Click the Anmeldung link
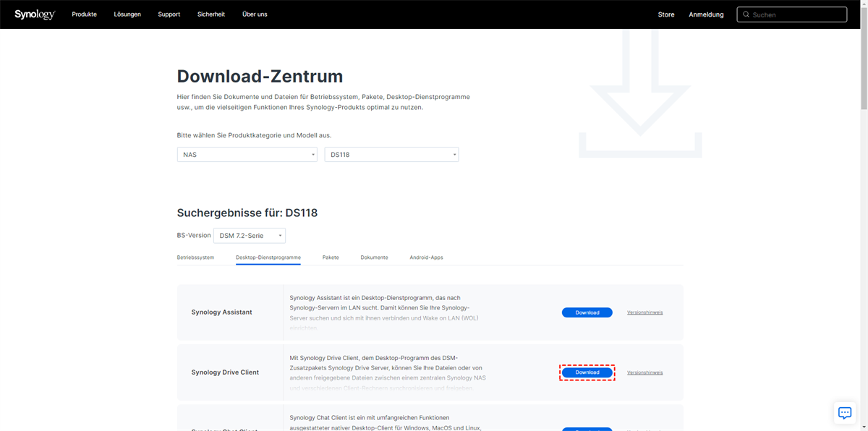The width and height of the screenshot is (868, 431). click(x=706, y=14)
